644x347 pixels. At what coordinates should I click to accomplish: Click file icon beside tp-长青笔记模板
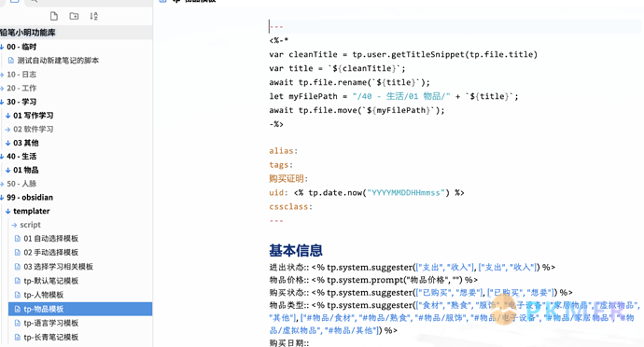tap(17, 337)
